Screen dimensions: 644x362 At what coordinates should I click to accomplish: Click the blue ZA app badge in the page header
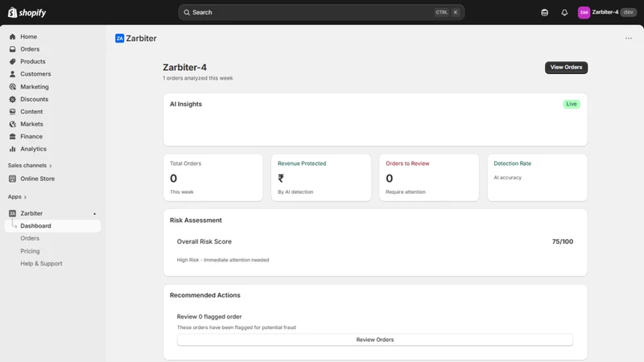pos(119,38)
